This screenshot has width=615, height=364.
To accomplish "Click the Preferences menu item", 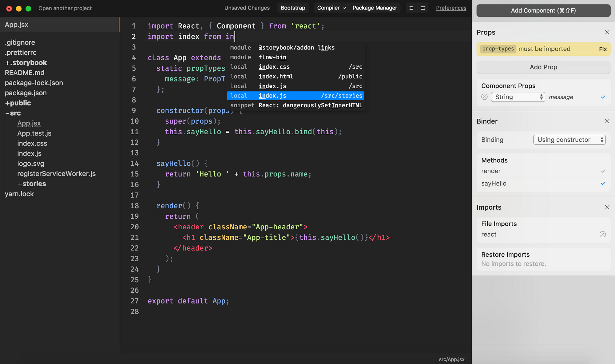I will click(x=451, y=7).
